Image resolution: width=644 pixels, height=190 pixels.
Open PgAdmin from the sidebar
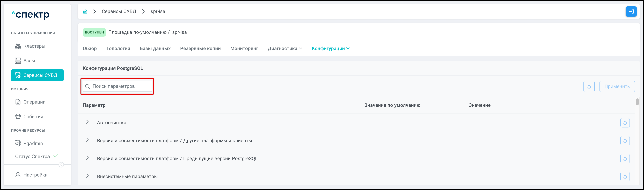pos(33,143)
